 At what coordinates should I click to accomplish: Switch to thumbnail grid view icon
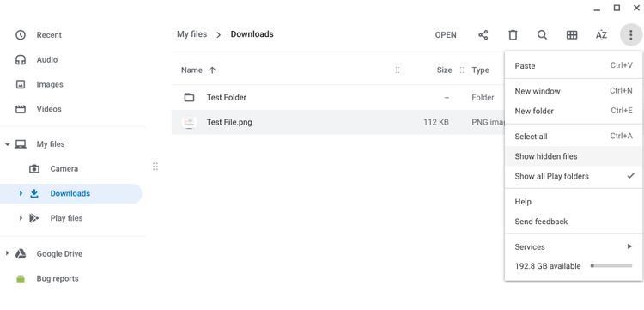click(x=572, y=35)
